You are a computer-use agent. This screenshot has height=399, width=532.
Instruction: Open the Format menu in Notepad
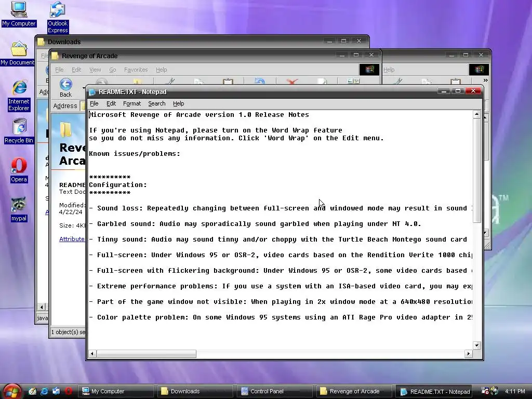click(x=131, y=103)
